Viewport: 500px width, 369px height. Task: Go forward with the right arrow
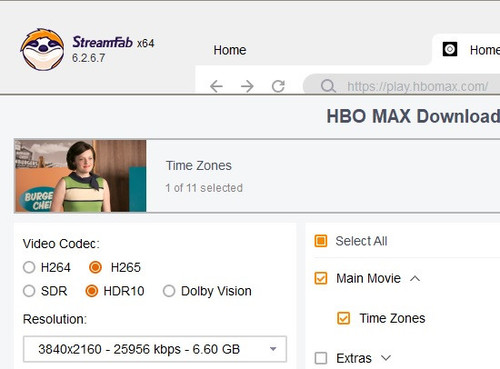click(247, 86)
